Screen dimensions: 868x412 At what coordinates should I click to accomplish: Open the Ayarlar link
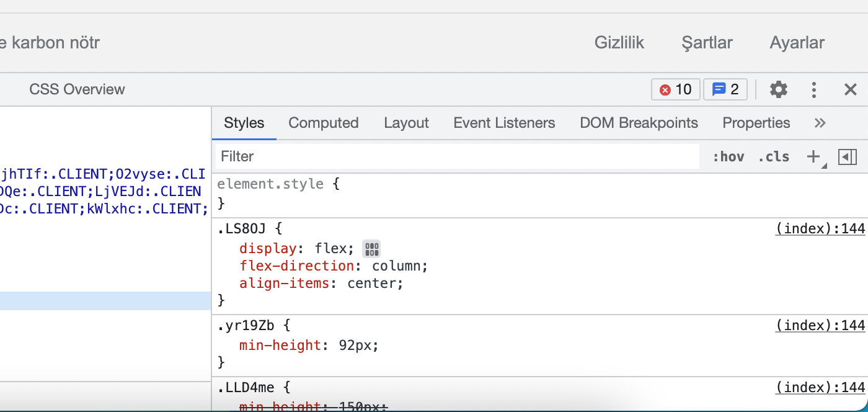(x=797, y=43)
